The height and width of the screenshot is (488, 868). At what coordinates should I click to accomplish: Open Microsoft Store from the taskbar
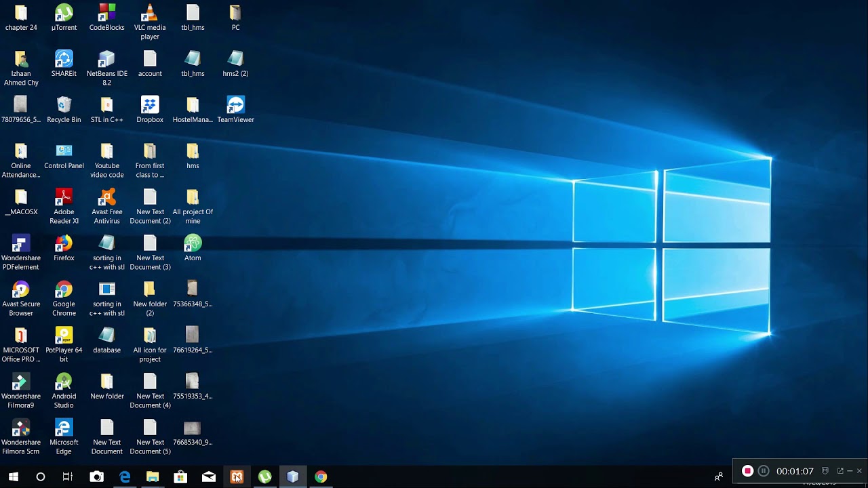[x=180, y=476]
